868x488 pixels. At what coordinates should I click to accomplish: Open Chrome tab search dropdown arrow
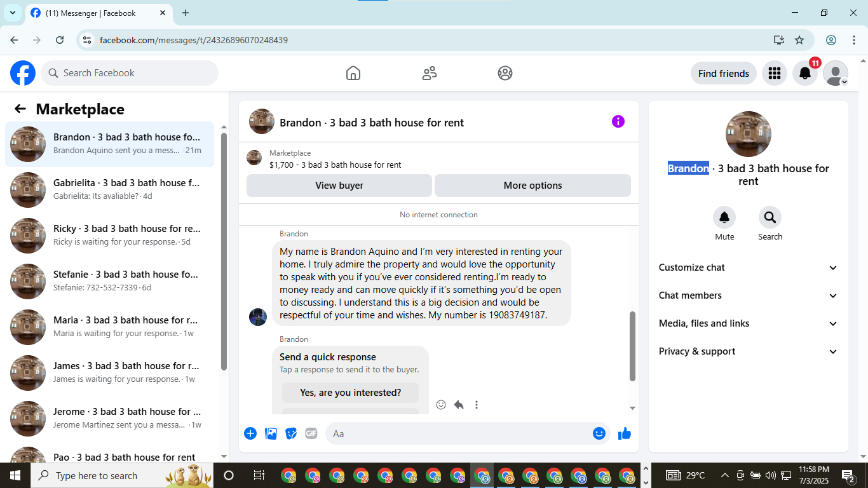click(12, 13)
